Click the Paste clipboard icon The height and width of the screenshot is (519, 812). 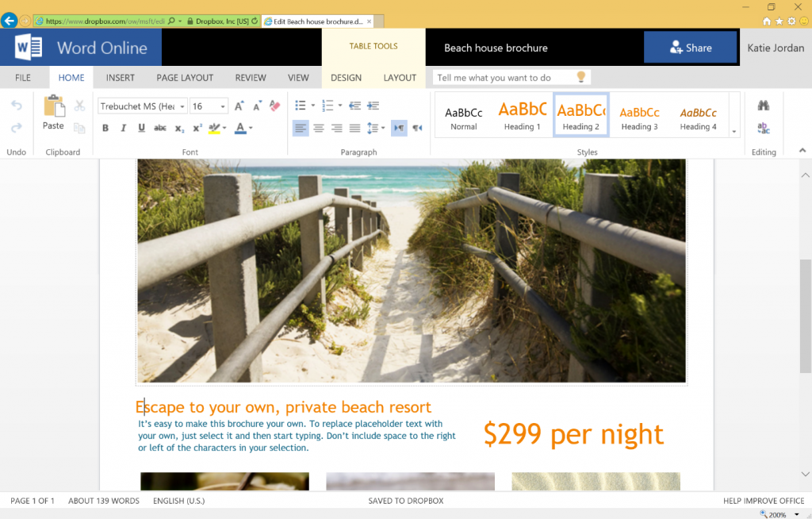pos(53,107)
